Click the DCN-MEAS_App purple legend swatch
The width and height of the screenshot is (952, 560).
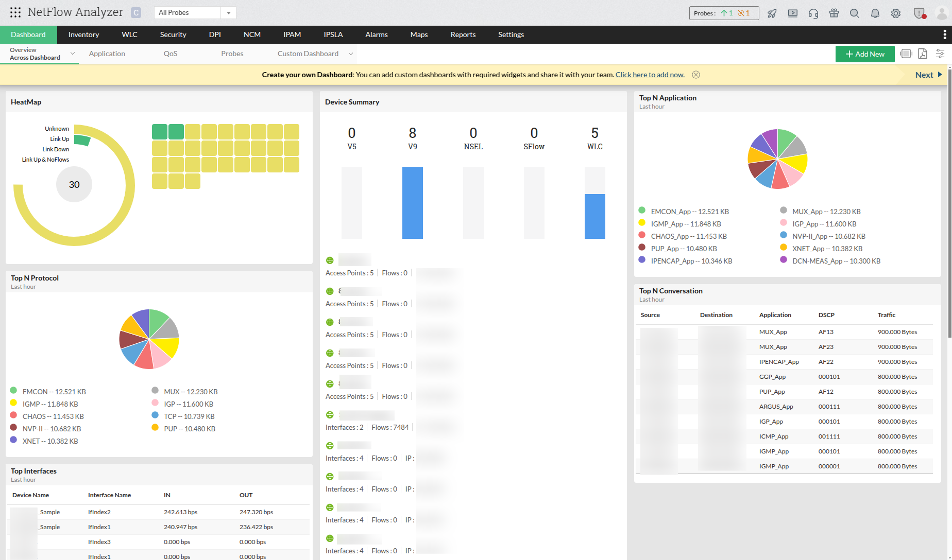click(784, 259)
